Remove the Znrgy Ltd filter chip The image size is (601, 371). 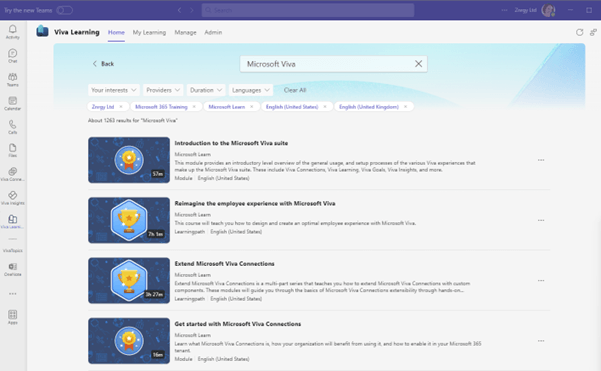121,107
